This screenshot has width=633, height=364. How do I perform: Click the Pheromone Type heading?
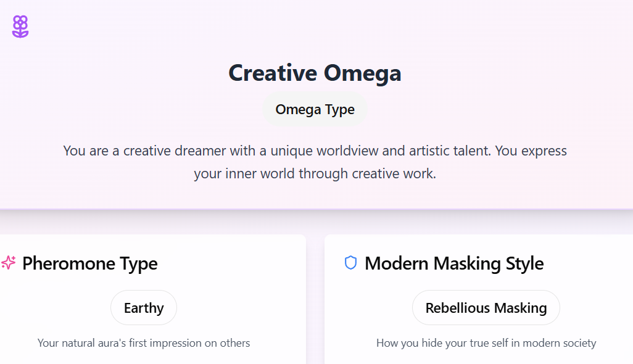tap(90, 263)
